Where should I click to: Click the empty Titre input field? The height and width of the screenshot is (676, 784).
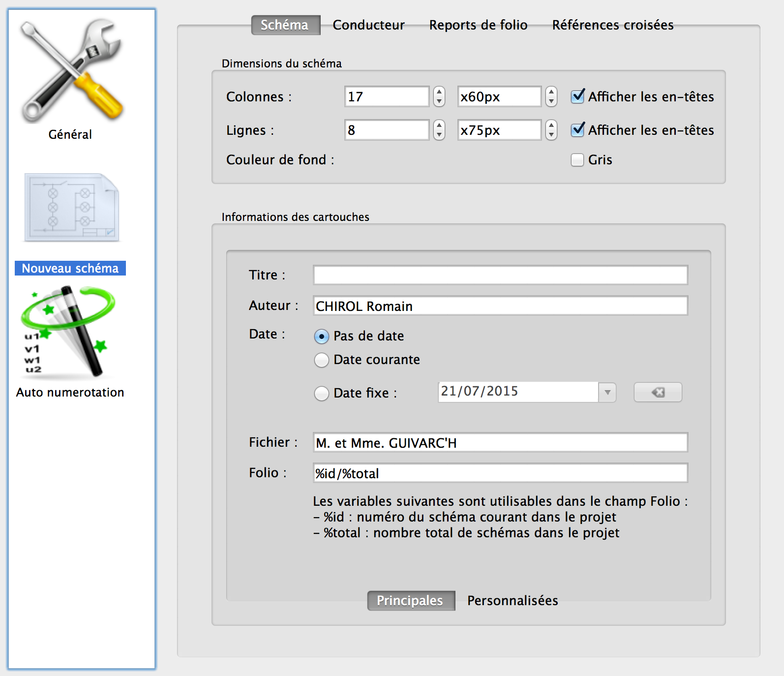[x=500, y=275]
